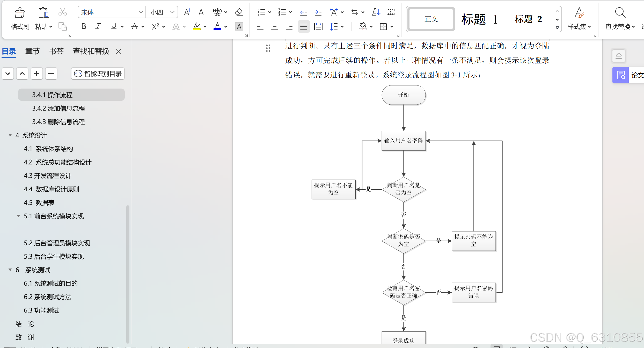Select the 标题 1 style
Screen dimensions: 644x348
[x=480, y=19]
